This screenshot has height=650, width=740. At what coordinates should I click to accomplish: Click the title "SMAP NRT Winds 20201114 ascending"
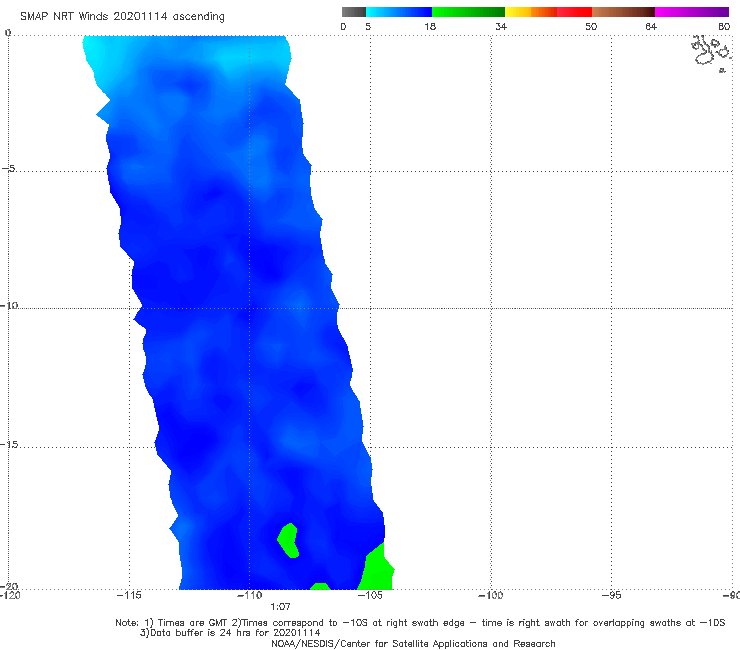pyautogui.click(x=122, y=16)
